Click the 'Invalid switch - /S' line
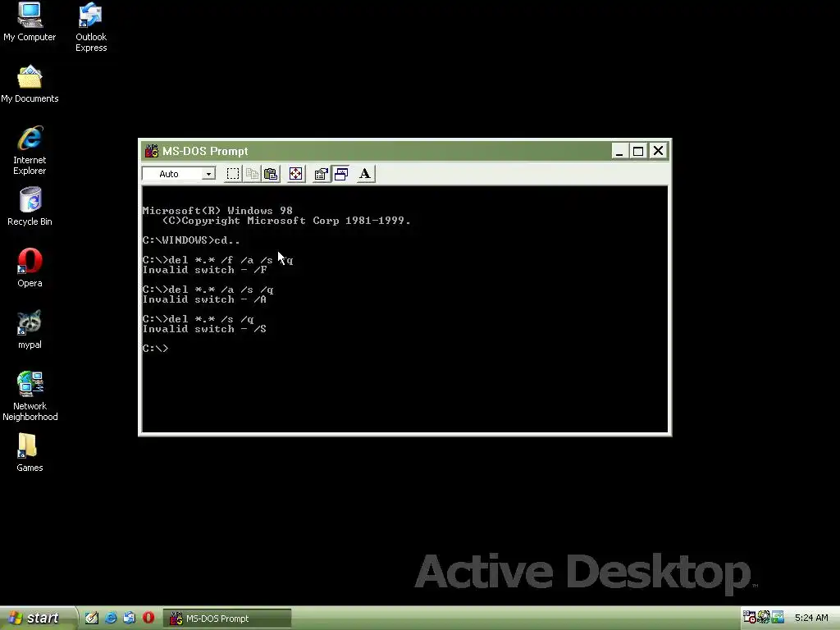The image size is (840, 630). click(204, 329)
